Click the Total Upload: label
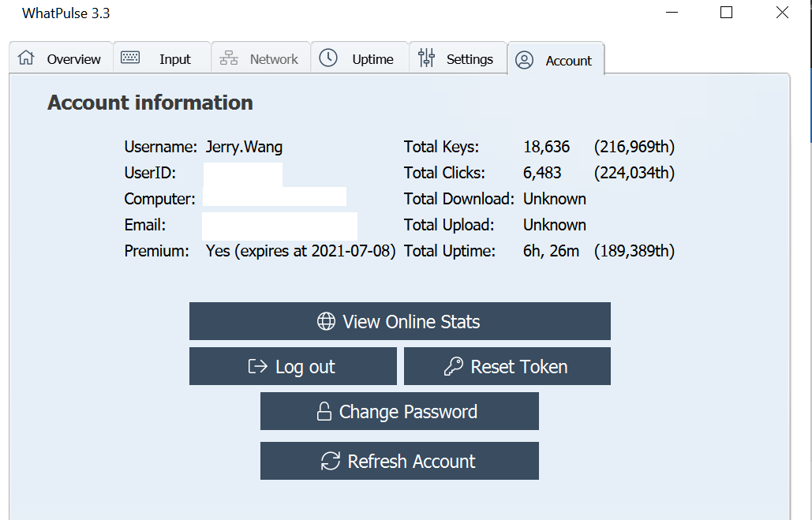812x520 pixels. pyautogui.click(x=449, y=225)
